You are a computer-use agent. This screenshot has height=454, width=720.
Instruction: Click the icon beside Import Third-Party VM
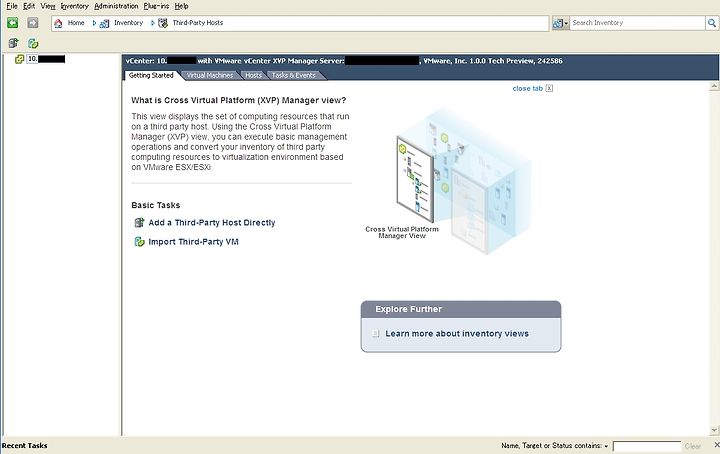(x=139, y=241)
